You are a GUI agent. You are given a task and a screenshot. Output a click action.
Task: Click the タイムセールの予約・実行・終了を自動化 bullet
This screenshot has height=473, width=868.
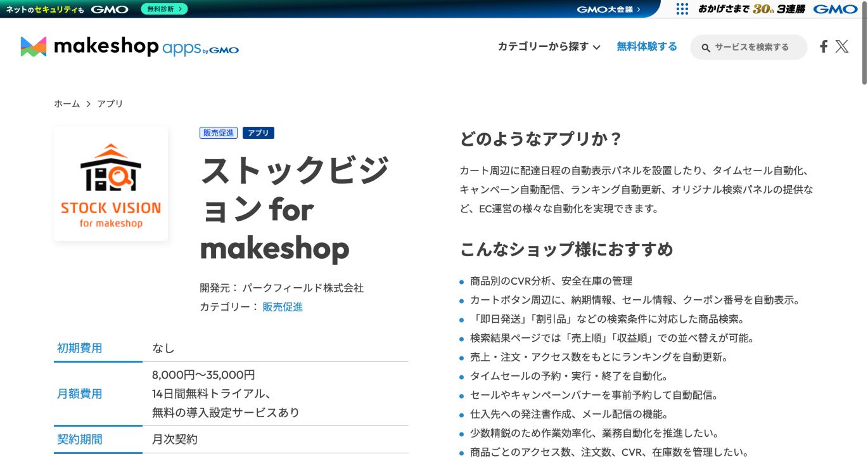click(569, 376)
